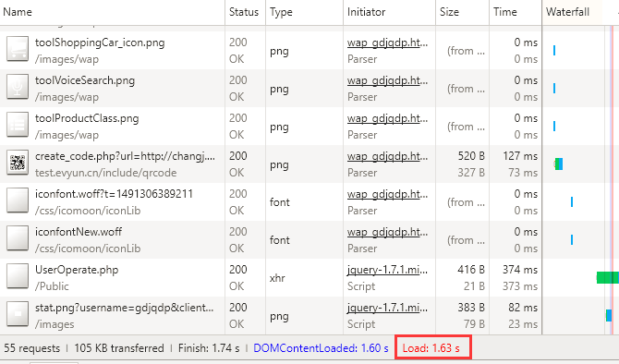619x364 pixels.
Task: Open initiator link for iconfontNew.woff
Action: [x=387, y=232]
